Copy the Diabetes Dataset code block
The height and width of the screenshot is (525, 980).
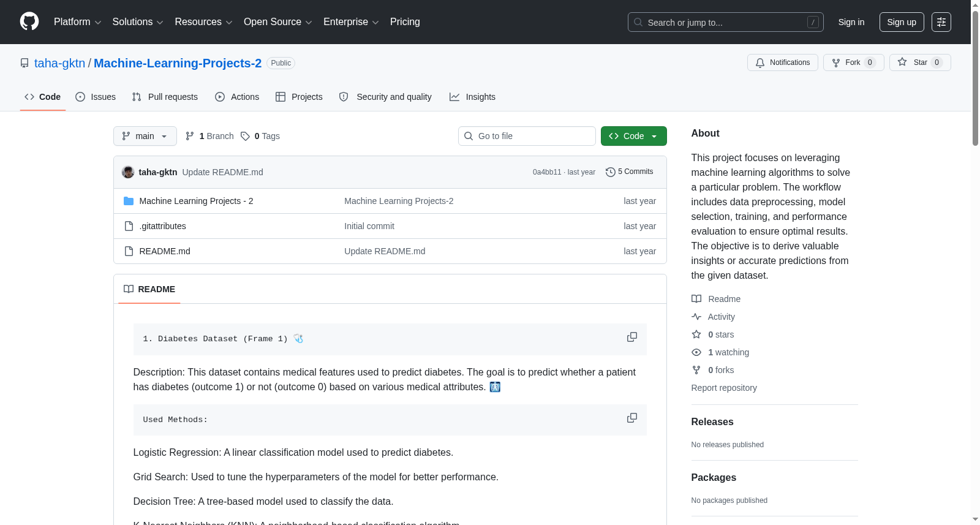click(632, 338)
